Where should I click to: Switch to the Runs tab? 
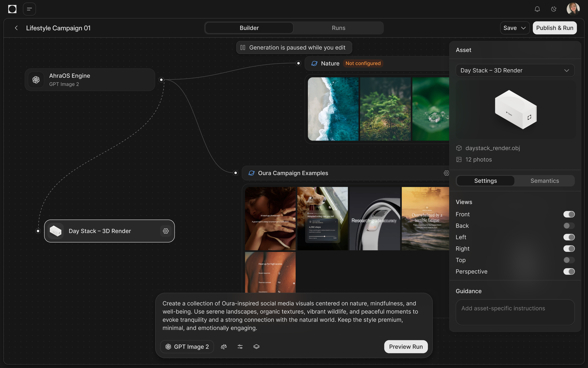click(x=339, y=28)
